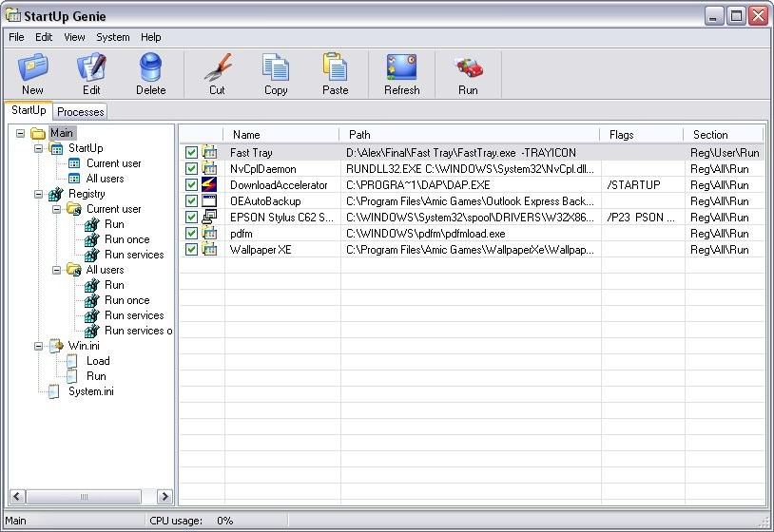The width and height of the screenshot is (774, 532).
Task: Collapse the StartUp tree node
Action: 38,148
